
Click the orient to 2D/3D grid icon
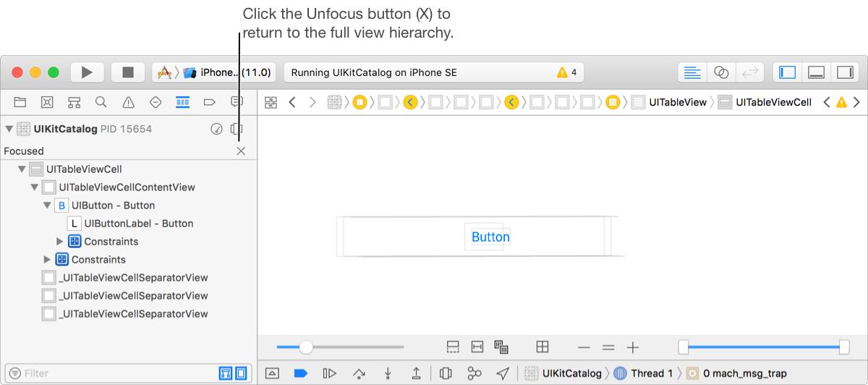coord(542,347)
